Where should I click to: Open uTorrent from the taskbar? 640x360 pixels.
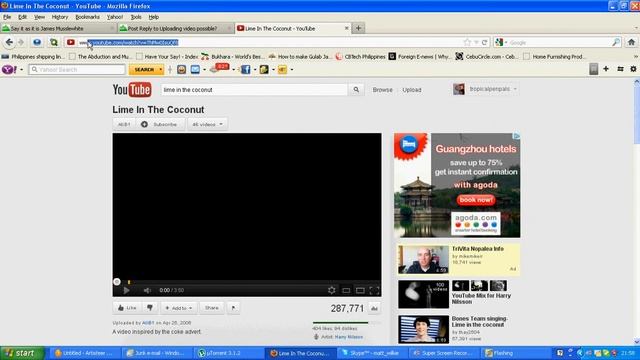coord(228,353)
